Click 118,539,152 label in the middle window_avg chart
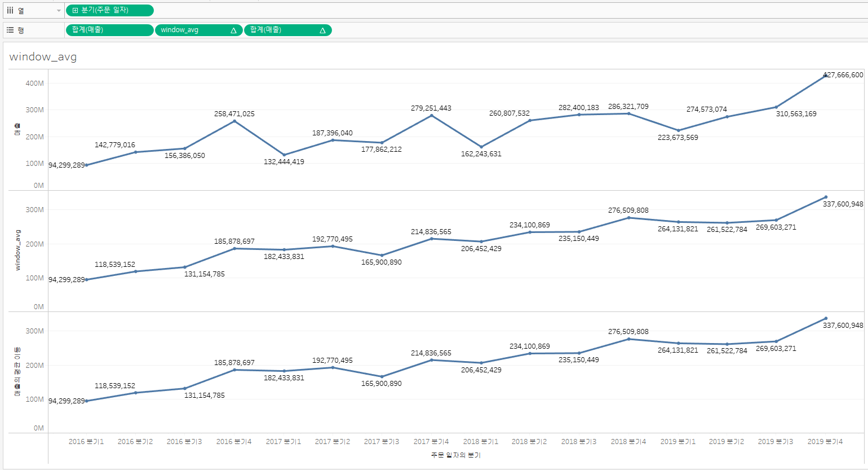The image size is (868, 470). 115,264
